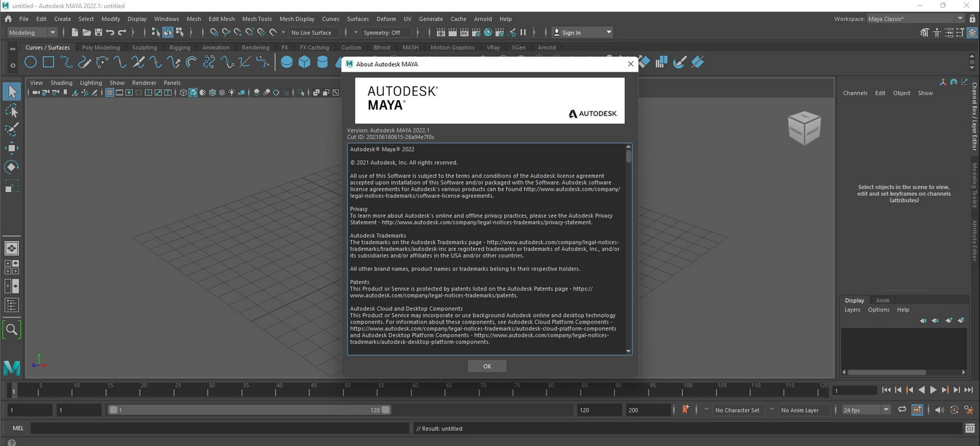This screenshot has width=980, height=446.
Task: Switch to the Rigging shelf tab
Action: pos(180,47)
